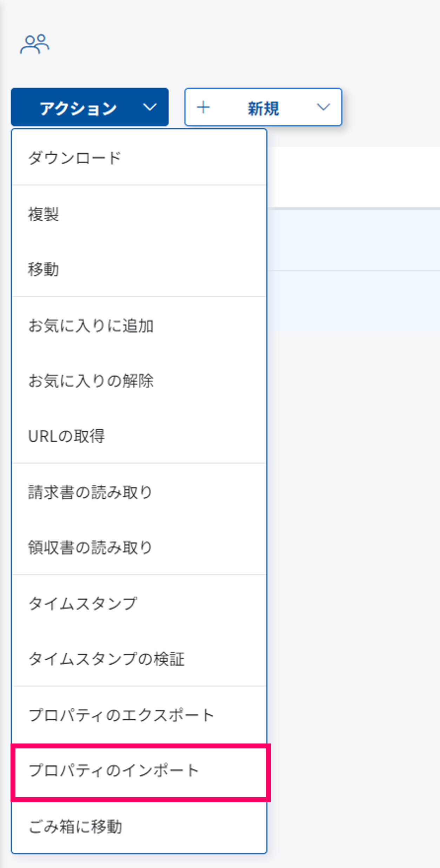Choose 領収書の読み取り menu entry
The width and height of the screenshot is (440, 868).
90,548
